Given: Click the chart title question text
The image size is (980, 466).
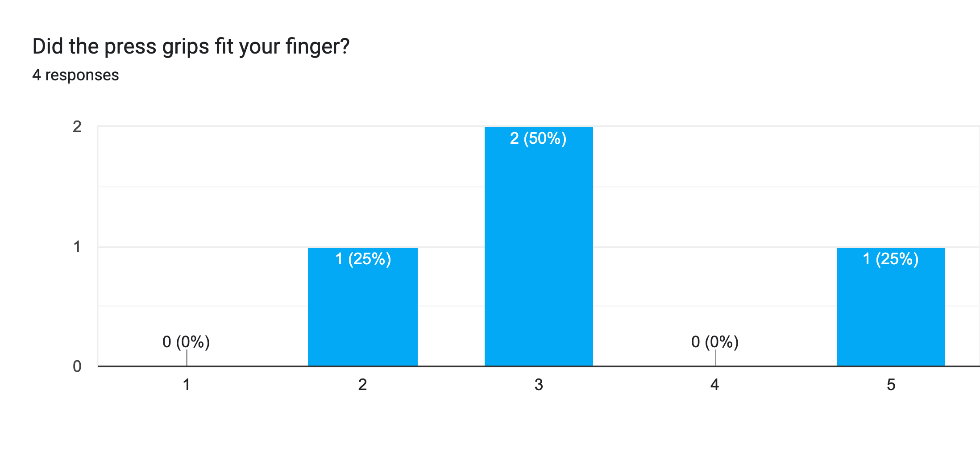Looking at the screenshot, I should [191, 46].
